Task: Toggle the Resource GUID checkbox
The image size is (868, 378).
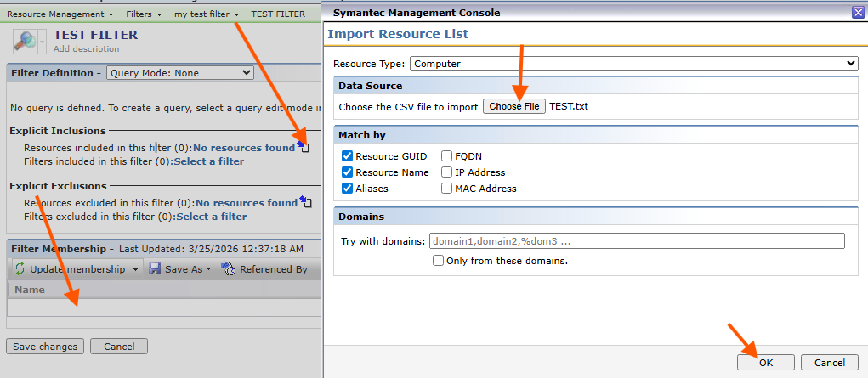Action: [347, 156]
